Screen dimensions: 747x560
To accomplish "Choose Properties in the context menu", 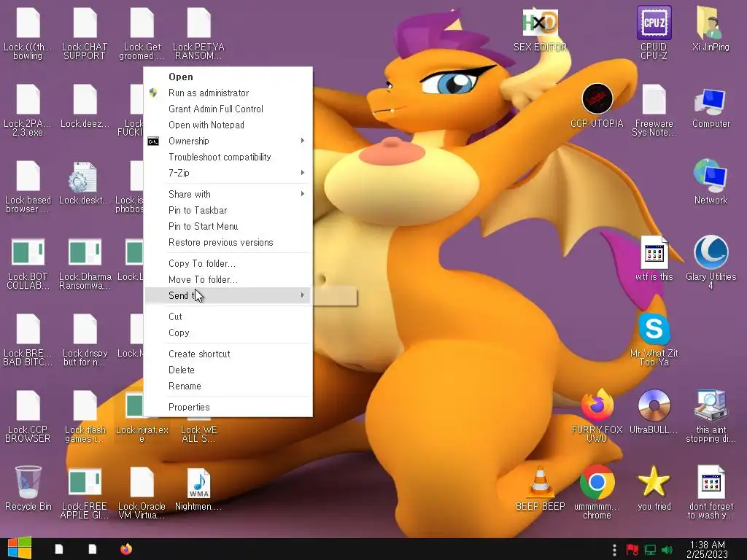I will coord(228,407).
